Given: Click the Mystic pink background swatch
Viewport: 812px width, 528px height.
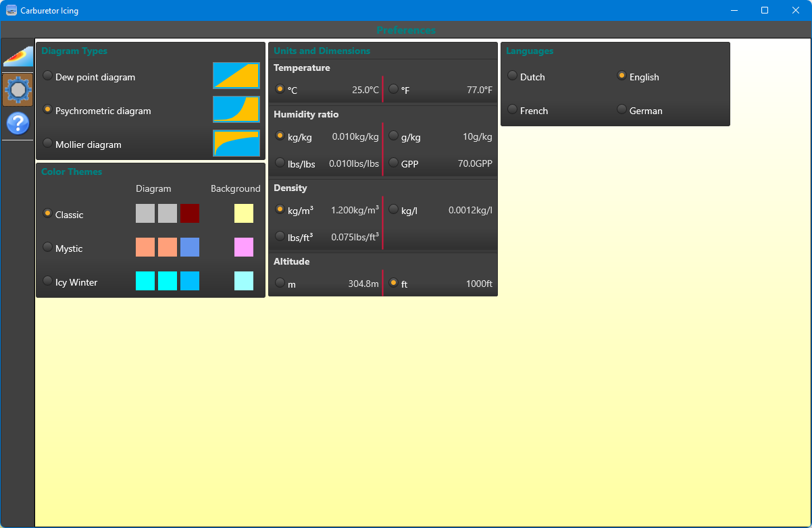Looking at the screenshot, I should click(x=244, y=247).
